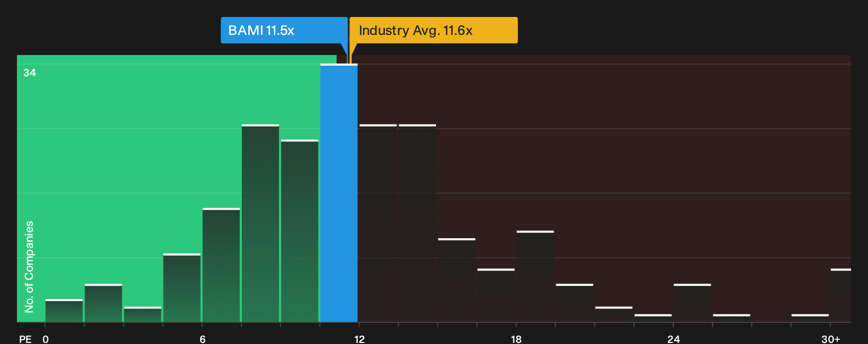Viewport: 868px width, 344px height.
Task: Select the first green bar at PE 0
Action: pyautogui.click(x=64, y=311)
